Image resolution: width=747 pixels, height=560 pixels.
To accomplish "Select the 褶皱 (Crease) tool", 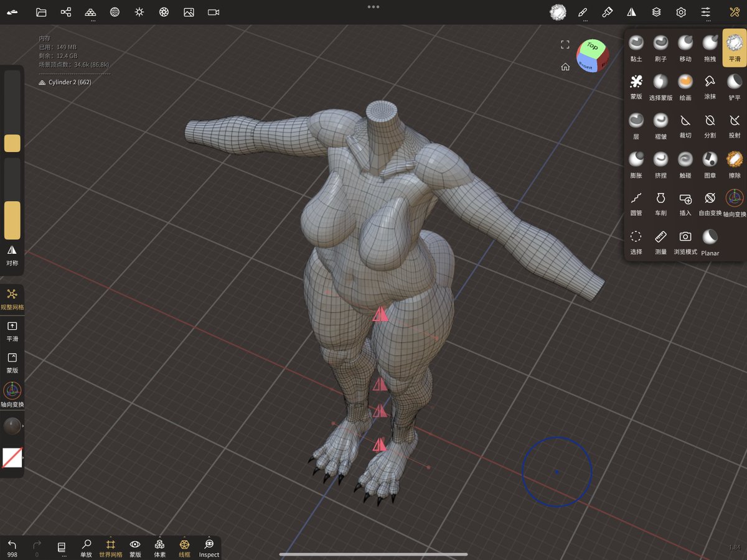I will click(x=660, y=125).
